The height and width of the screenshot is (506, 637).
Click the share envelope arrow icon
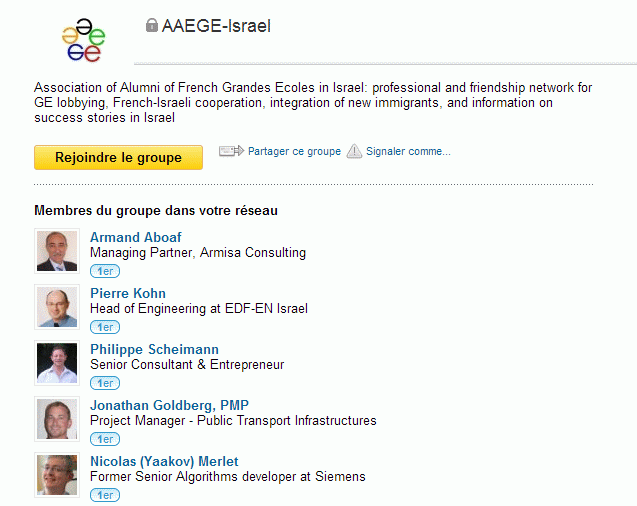[x=231, y=151]
